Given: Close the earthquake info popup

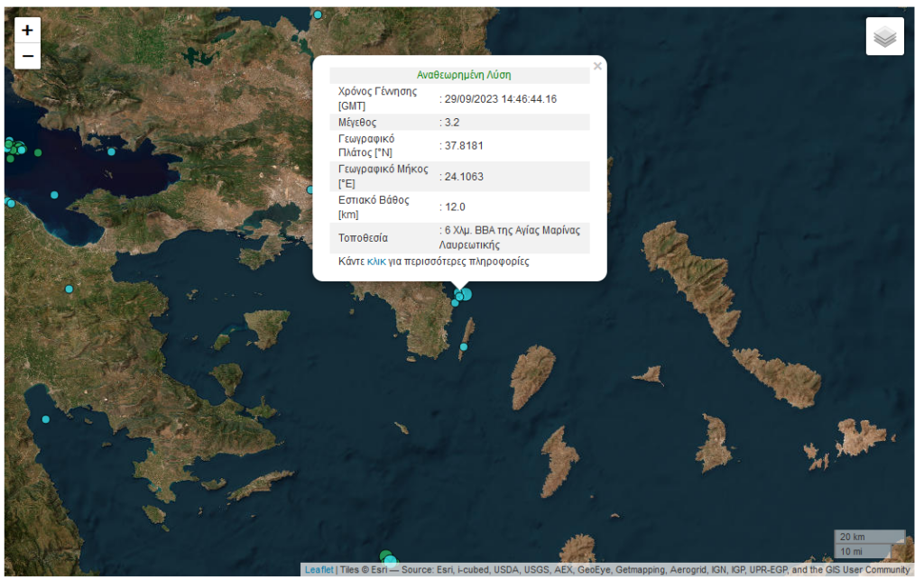Looking at the screenshot, I should tap(597, 66).
